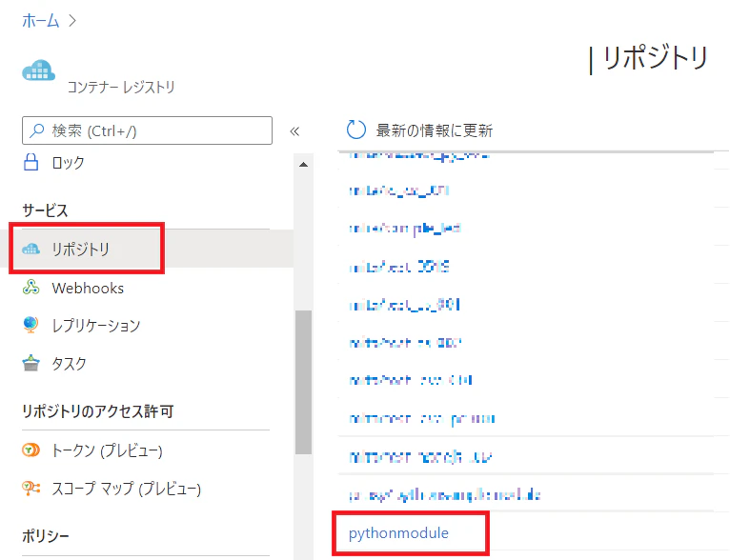This screenshot has width=730, height=560.
Task: Click the cloud icon beside リポジトリ
Action: point(31,249)
